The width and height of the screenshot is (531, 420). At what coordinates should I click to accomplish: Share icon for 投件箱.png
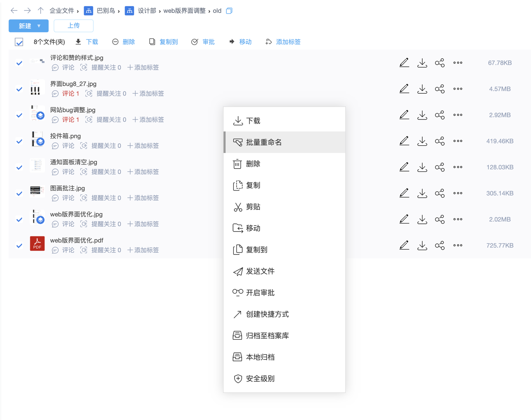coord(440,141)
